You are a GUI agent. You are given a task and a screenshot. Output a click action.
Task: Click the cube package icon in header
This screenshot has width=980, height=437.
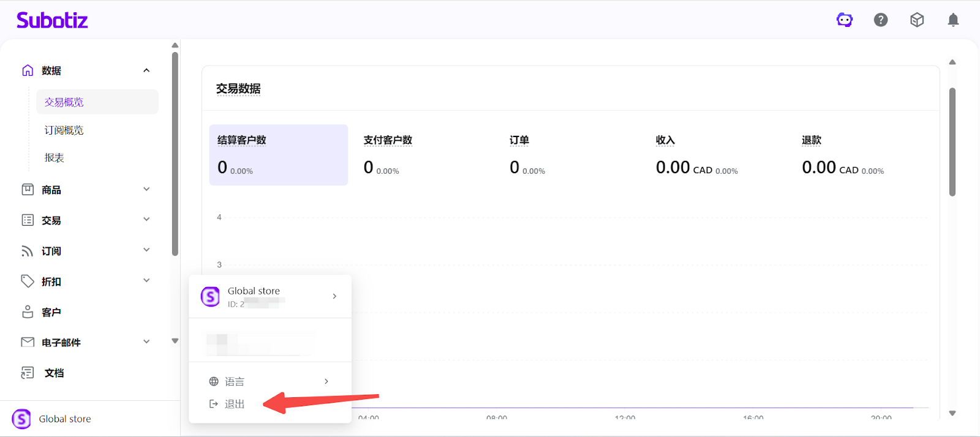coord(917,20)
